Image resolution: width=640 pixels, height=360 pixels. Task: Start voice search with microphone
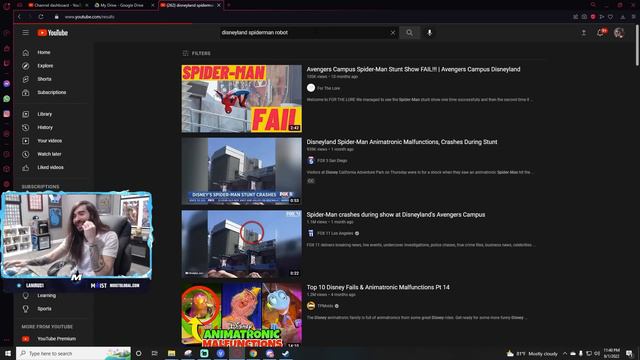click(429, 33)
